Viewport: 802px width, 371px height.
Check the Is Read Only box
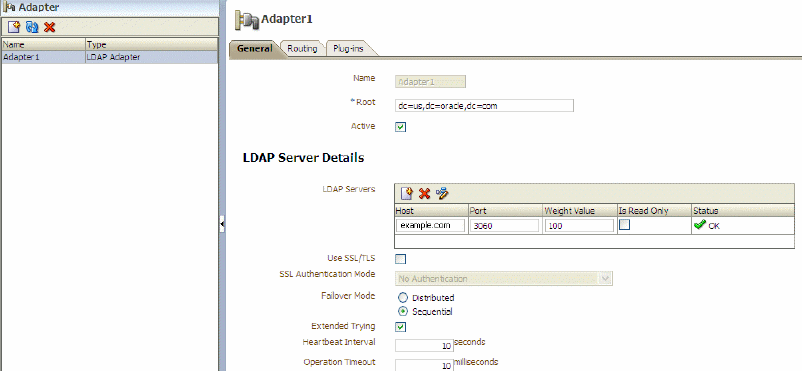coord(625,225)
